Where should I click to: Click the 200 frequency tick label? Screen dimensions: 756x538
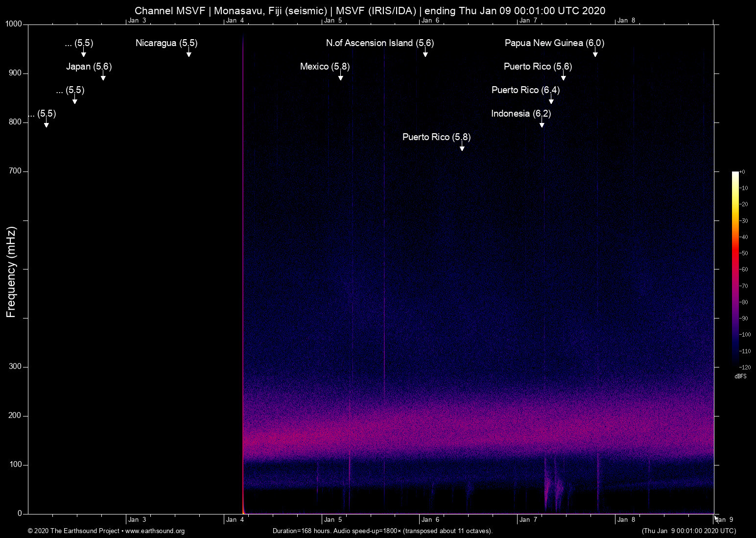point(15,416)
